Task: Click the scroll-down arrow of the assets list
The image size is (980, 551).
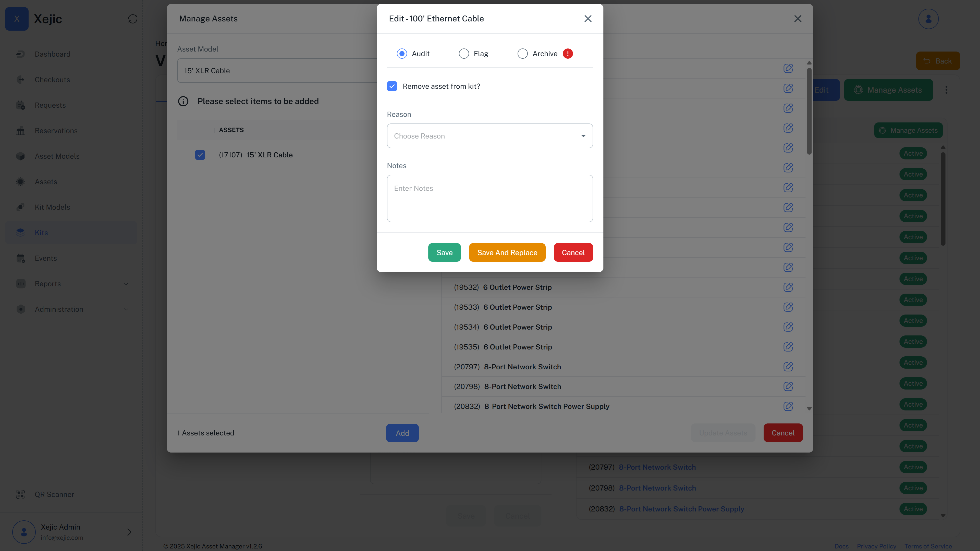Action: 809,408
